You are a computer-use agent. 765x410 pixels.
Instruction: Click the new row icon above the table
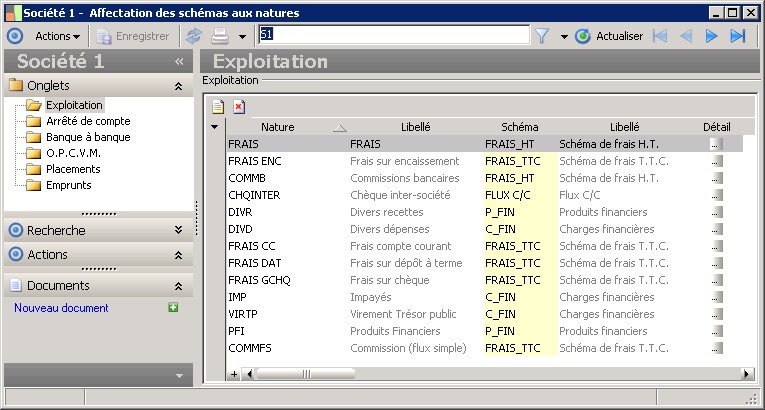coord(217,107)
